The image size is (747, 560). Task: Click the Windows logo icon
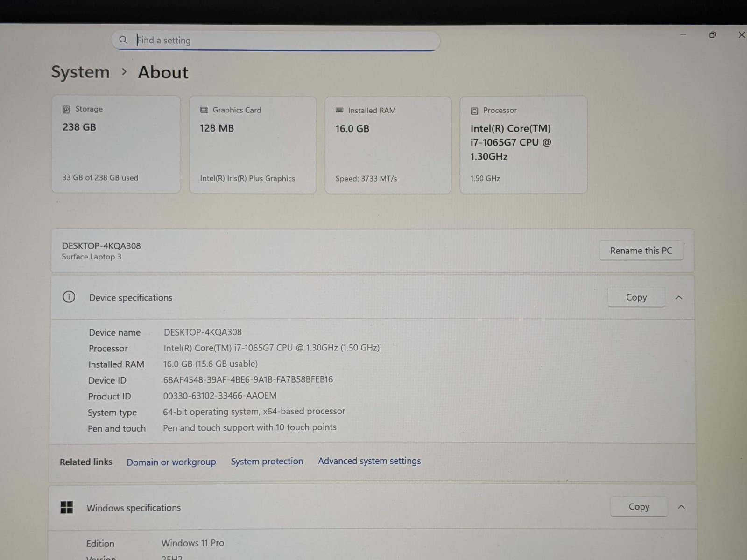pos(67,507)
